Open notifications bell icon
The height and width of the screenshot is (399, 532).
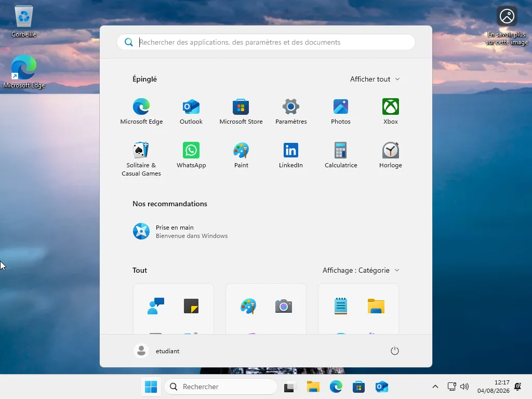click(x=518, y=387)
